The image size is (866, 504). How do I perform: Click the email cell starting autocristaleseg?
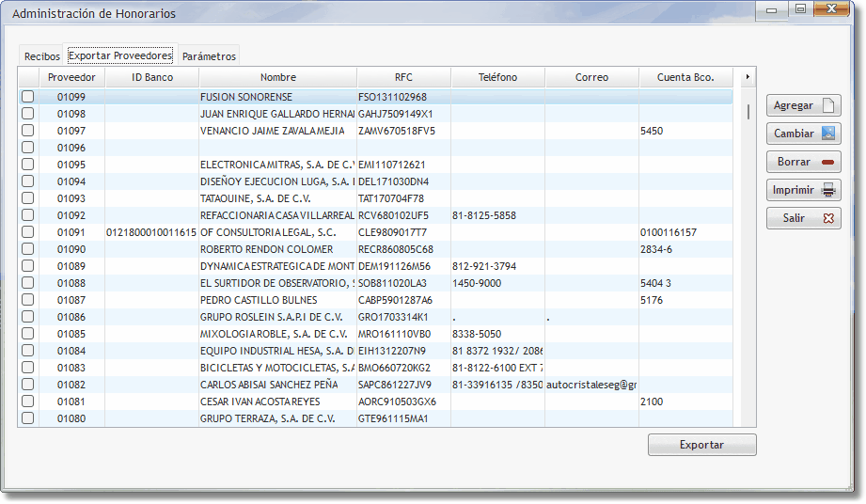pyautogui.click(x=591, y=385)
